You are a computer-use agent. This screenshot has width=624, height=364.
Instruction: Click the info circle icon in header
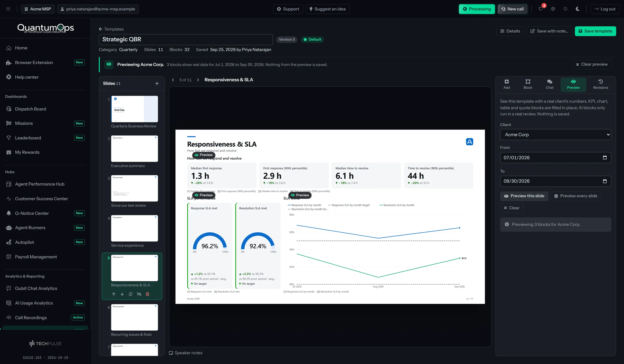[565, 9]
